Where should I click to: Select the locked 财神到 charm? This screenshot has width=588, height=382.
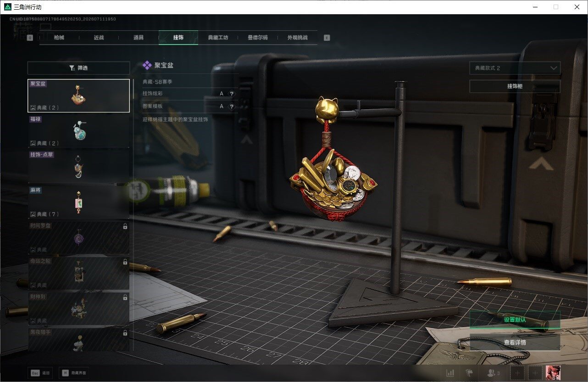[78, 309]
